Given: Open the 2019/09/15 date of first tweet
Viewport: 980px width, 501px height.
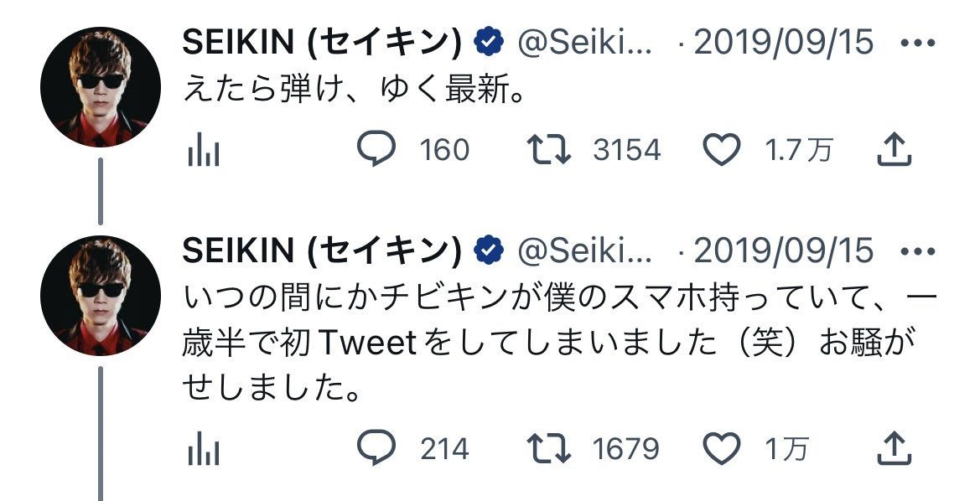Looking at the screenshot, I should [784, 43].
